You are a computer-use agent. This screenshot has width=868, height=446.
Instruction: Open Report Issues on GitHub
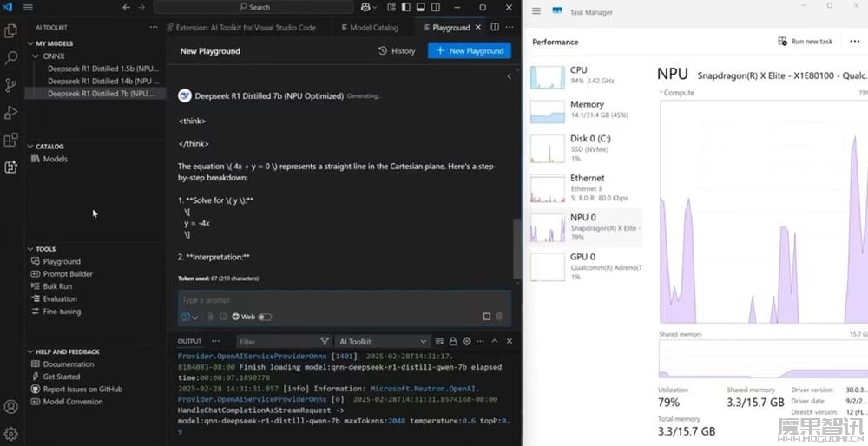pos(77,389)
